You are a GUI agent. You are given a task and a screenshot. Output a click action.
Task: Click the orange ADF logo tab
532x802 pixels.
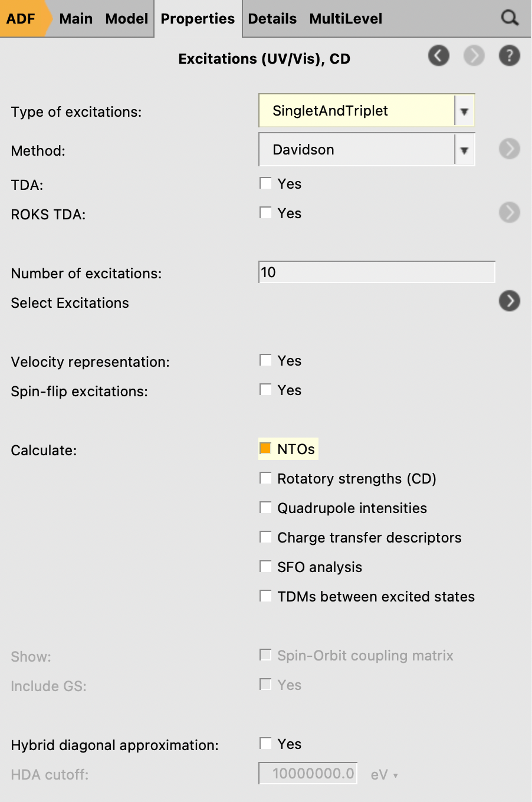coord(21,18)
